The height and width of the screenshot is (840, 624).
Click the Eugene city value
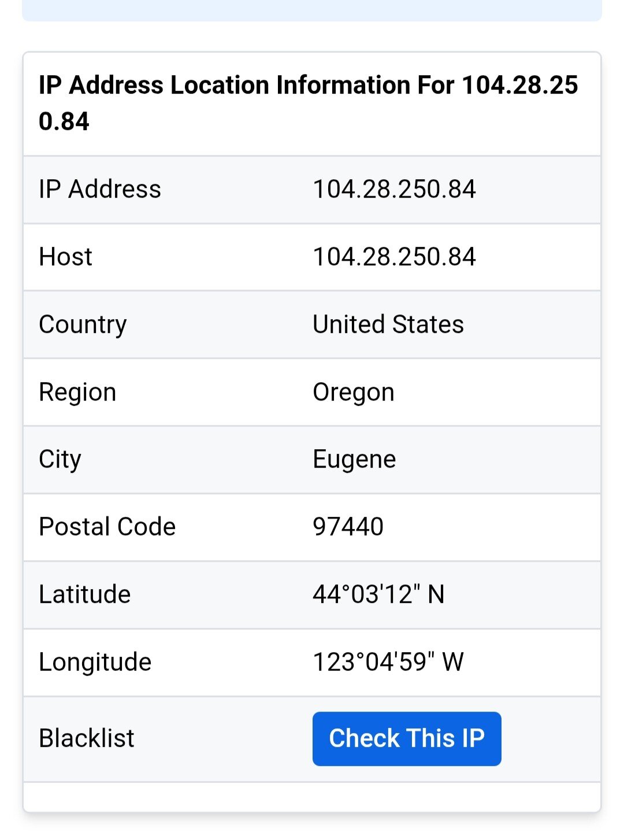coord(354,460)
